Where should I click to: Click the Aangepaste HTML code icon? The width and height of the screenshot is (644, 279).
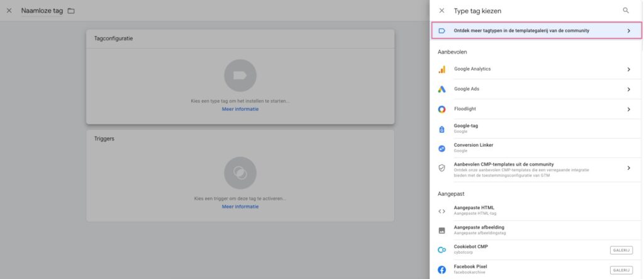pos(442,211)
